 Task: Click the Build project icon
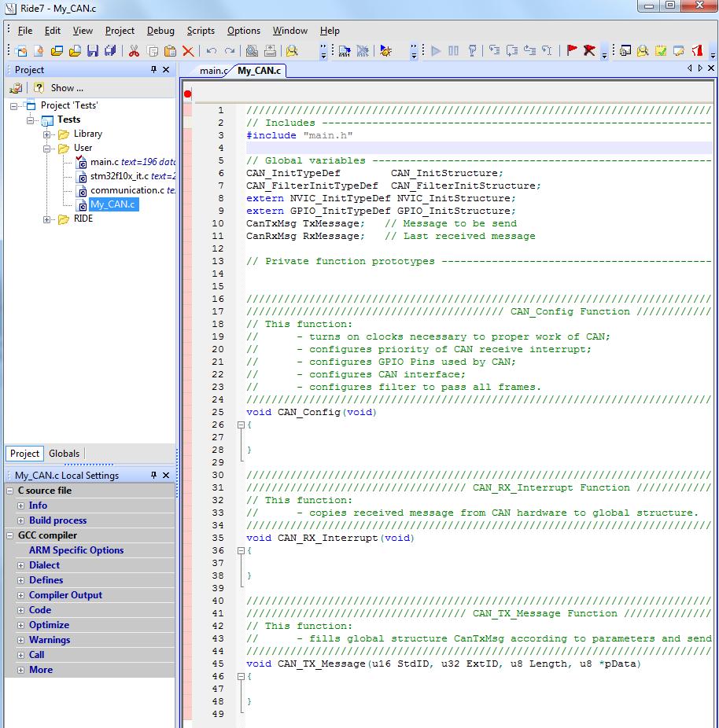click(x=345, y=50)
